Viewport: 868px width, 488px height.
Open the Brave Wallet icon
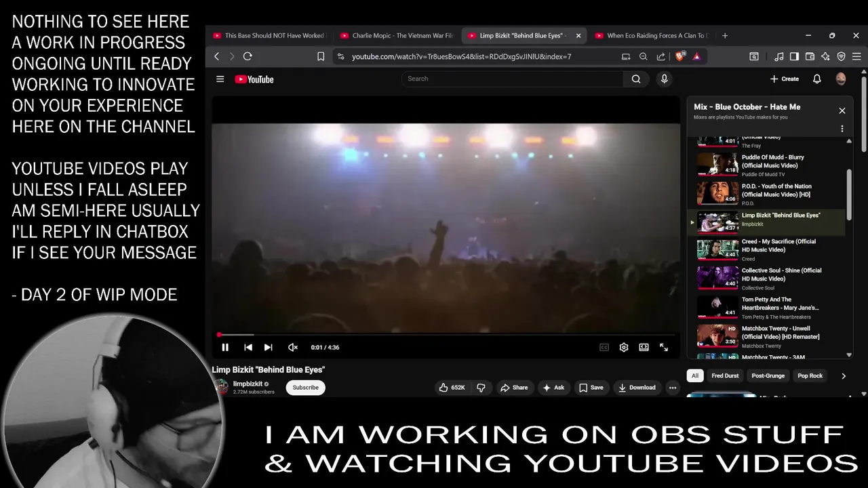(x=810, y=57)
